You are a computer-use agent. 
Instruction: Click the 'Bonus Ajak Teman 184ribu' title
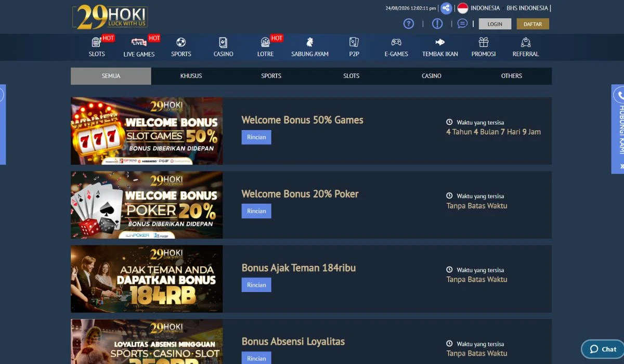[299, 268]
